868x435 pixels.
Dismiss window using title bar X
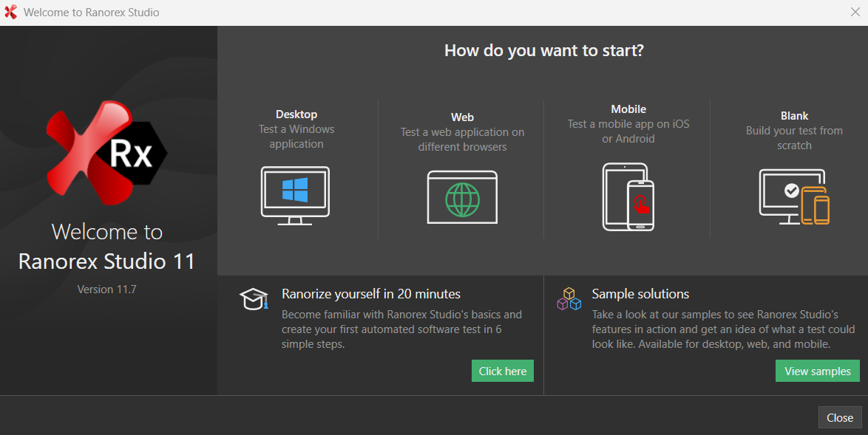point(855,12)
